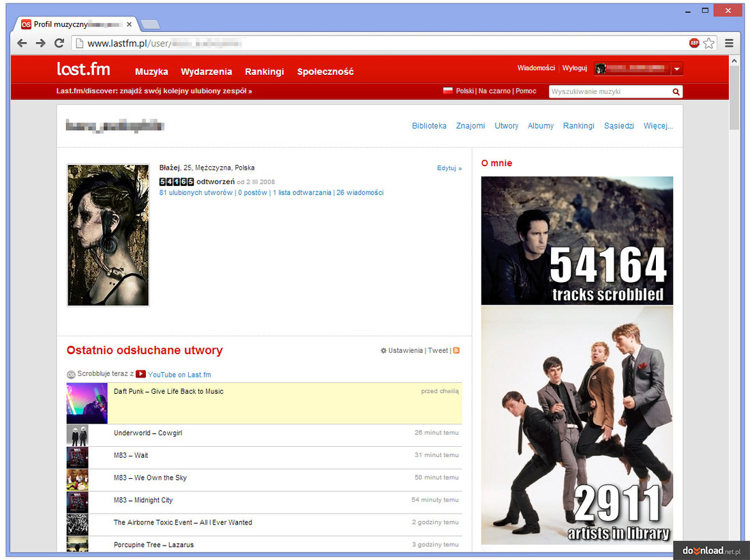Bookmark this page with the star
The height and width of the screenshot is (560, 750).
click(x=709, y=44)
